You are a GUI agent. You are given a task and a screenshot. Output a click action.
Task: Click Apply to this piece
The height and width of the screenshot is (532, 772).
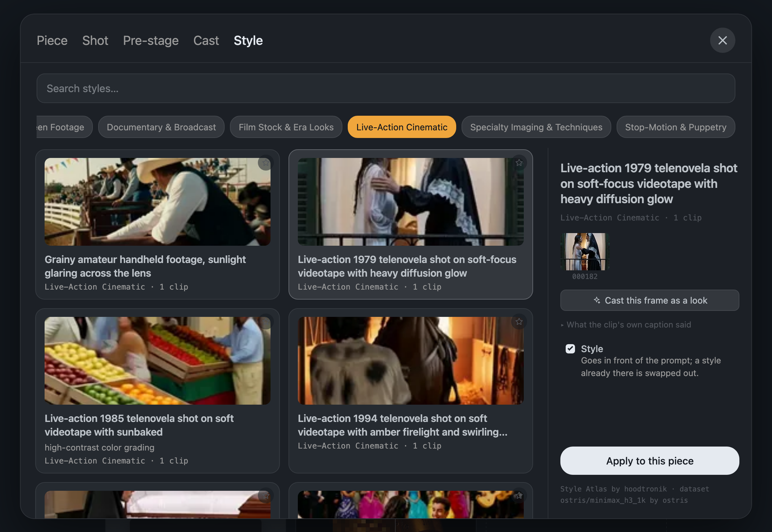[650, 461]
